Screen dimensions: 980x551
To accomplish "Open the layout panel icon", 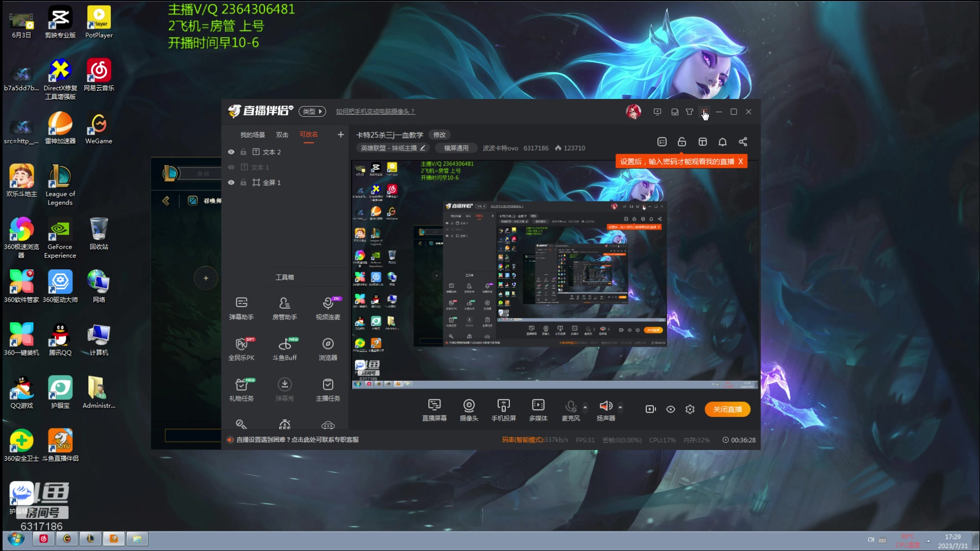I will 703,142.
